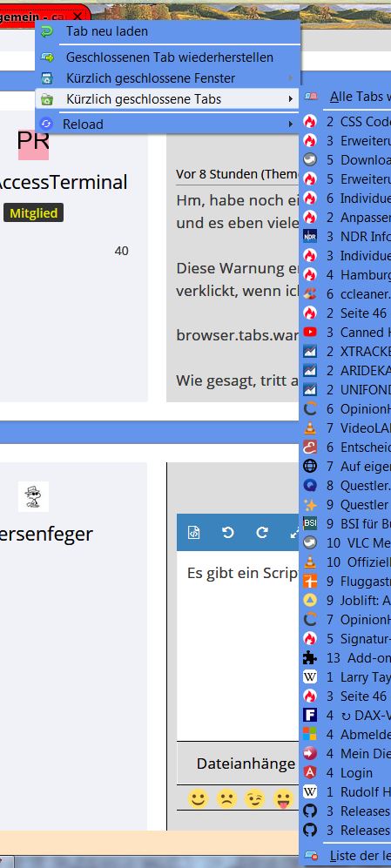Viewport: 391px width, 868px height.
Task: Insert the tongue-out face emoji
Action: 282,799
